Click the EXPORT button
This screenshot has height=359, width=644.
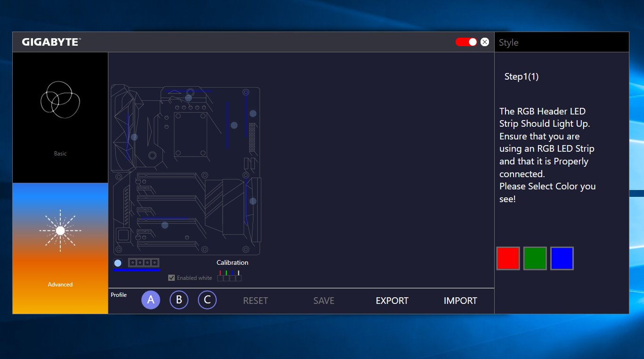click(392, 301)
